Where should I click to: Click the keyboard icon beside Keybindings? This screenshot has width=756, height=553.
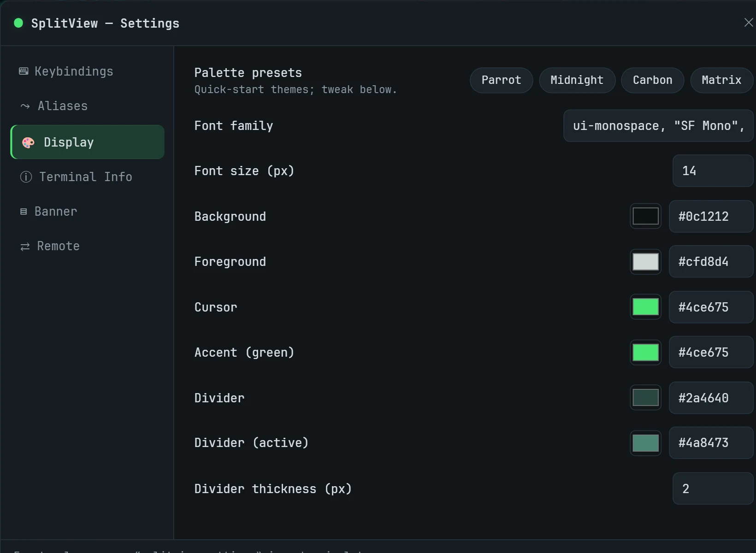pyautogui.click(x=24, y=71)
